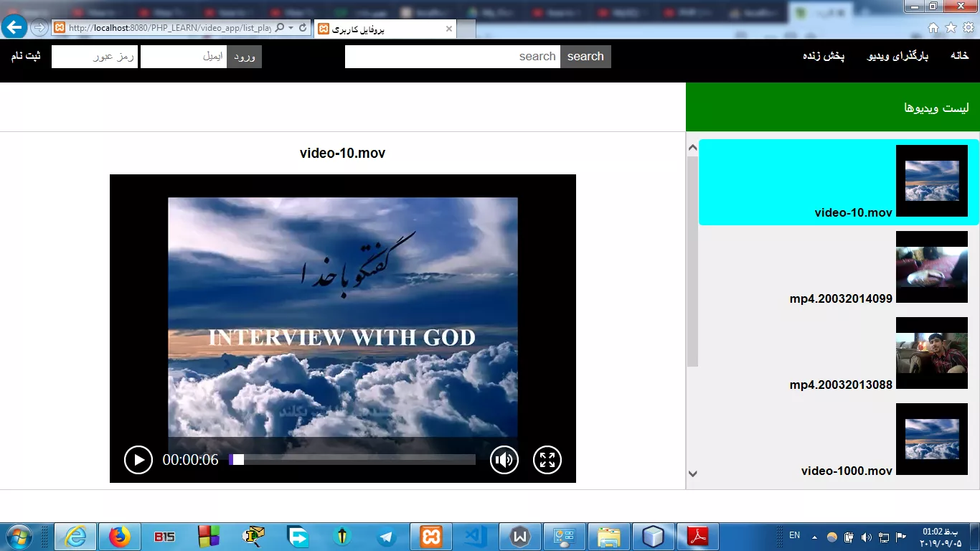The width and height of the screenshot is (980, 551).
Task: Refresh the page from address bar
Action: tap(303, 28)
